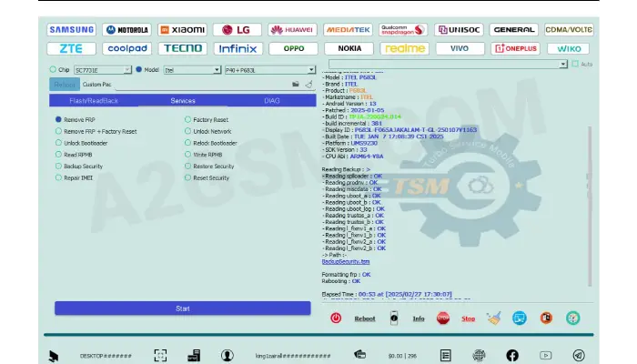Select the Read RPMB option
637x364 pixels.
coord(58,155)
